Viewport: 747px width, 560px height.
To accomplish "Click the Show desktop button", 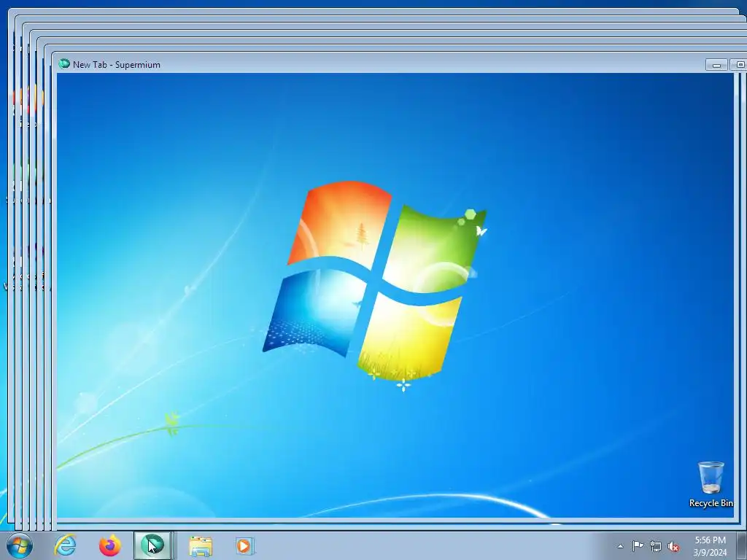I will tap(742, 545).
